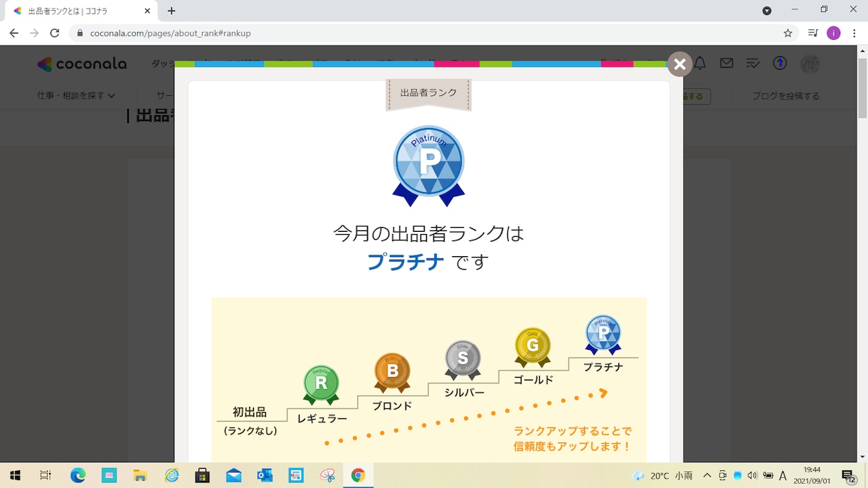
Task: Open File Explorer from the taskbar
Action: click(140, 475)
